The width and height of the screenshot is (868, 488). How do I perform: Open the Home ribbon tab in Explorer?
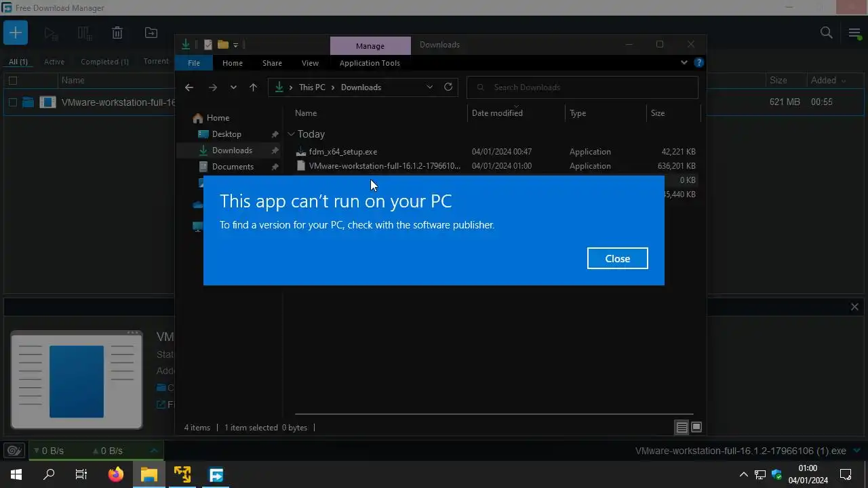pos(233,63)
